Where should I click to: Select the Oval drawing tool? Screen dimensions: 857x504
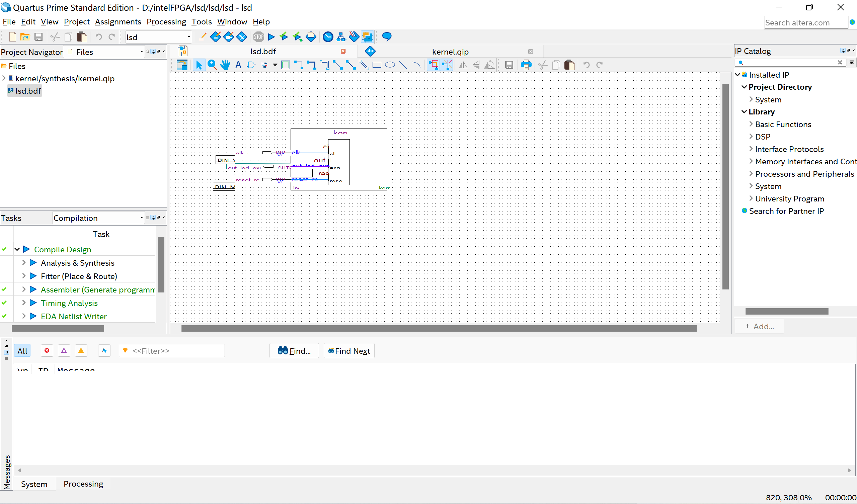(x=390, y=65)
